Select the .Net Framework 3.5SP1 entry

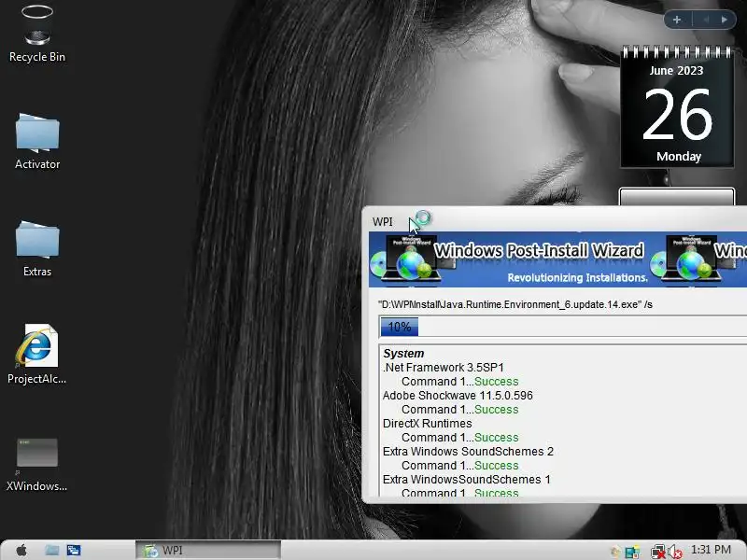tap(443, 368)
